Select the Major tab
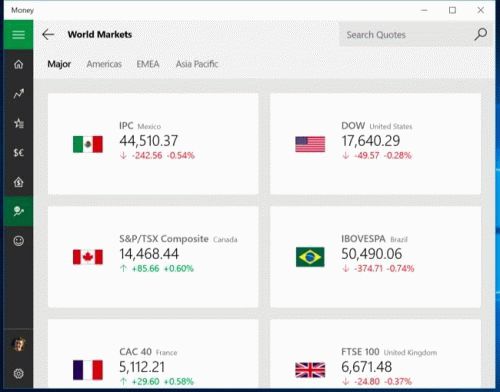 click(x=59, y=64)
